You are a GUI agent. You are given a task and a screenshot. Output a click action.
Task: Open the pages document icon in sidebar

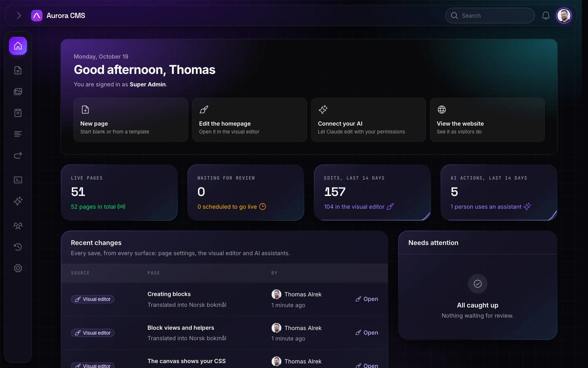pyautogui.click(x=18, y=70)
